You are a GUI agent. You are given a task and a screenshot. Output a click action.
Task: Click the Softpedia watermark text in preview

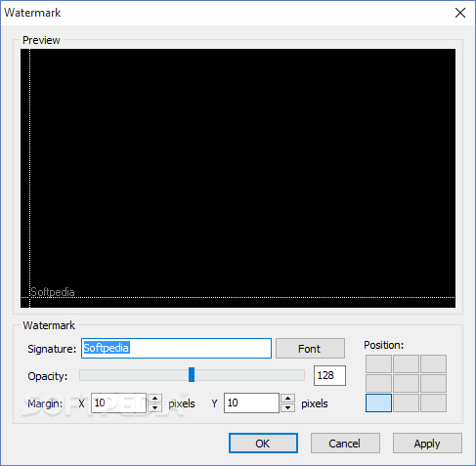click(53, 292)
